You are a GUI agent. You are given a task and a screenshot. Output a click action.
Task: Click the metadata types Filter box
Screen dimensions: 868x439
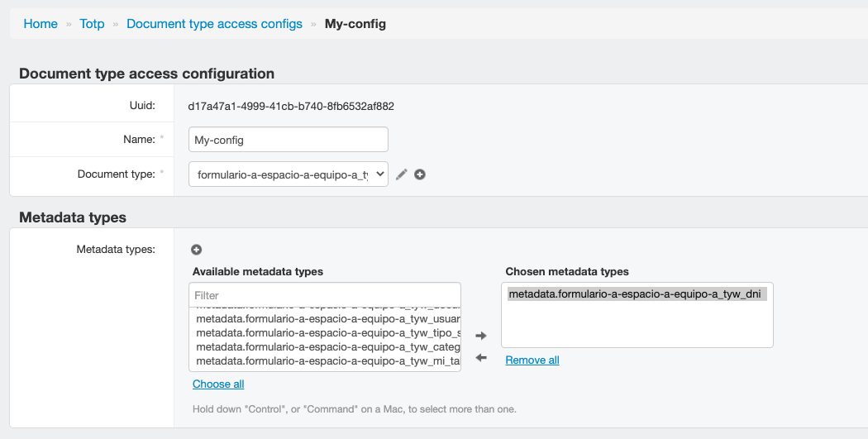324,295
